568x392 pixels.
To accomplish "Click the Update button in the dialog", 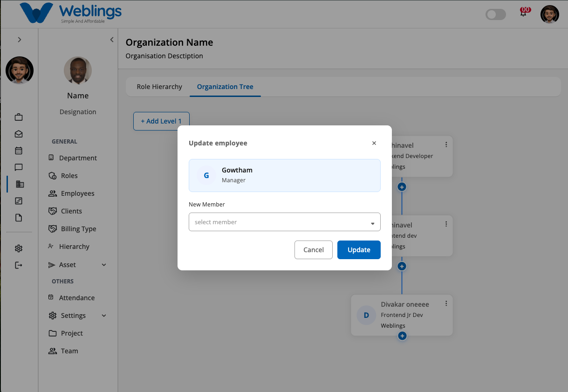I will point(359,250).
